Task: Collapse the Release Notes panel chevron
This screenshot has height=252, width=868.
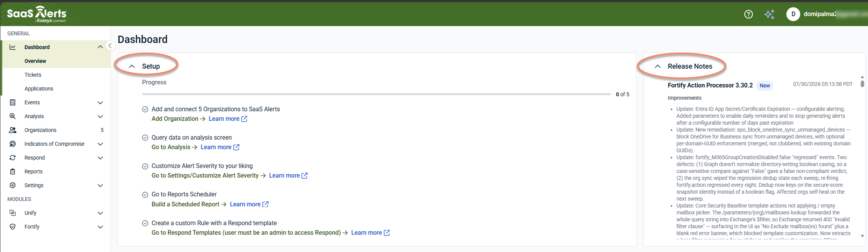Action: [658, 66]
